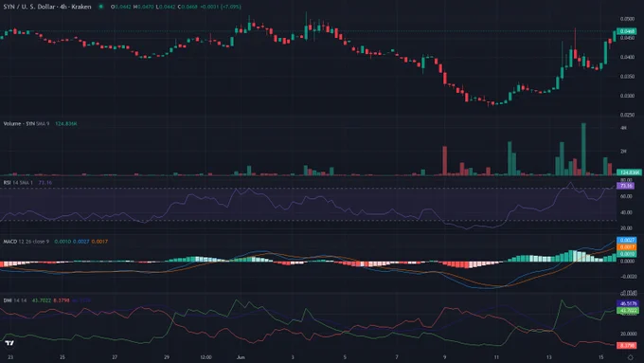Click the 0.0500 price axis label

click(x=627, y=19)
